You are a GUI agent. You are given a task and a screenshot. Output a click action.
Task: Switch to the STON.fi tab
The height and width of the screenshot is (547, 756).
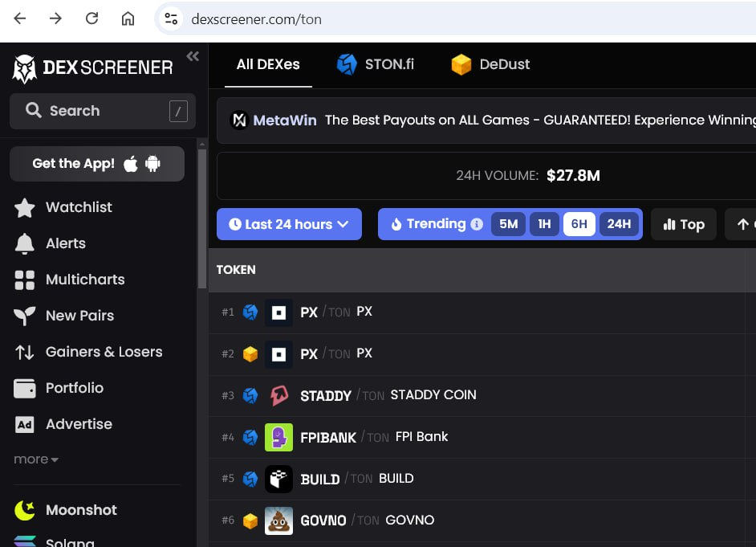click(376, 64)
